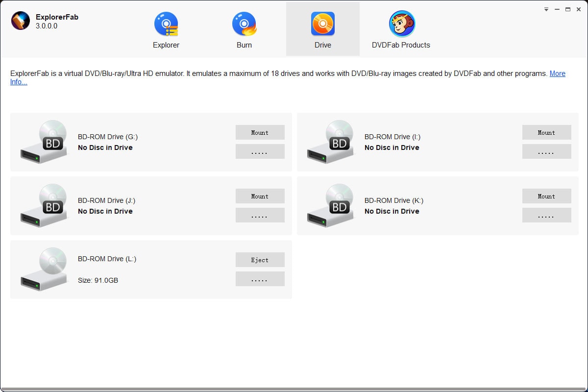Screen dimensions: 588x392
Task: Mount an image on drive J:
Action: 260,196
